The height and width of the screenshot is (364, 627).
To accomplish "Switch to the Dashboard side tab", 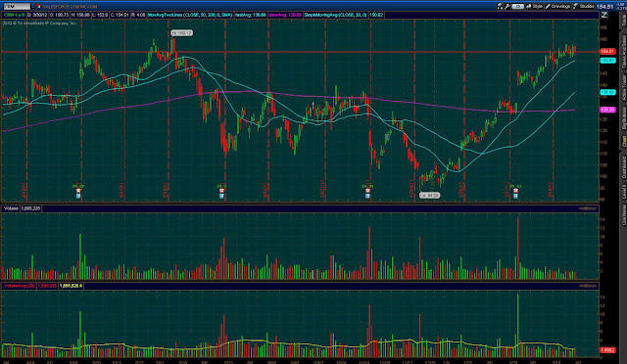I will click(623, 167).
